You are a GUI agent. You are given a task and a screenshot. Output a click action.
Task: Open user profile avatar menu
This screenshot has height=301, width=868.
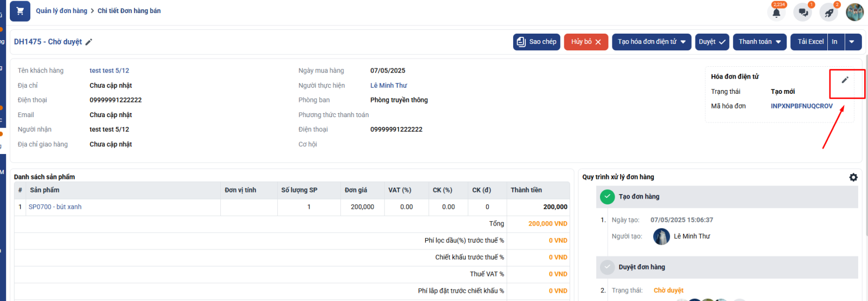pos(854,12)
